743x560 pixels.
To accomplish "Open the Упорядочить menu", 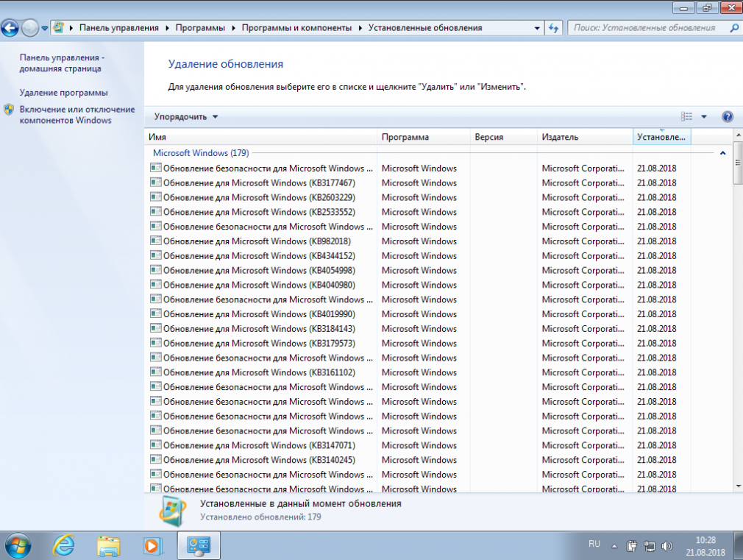I will coord(185,117).
